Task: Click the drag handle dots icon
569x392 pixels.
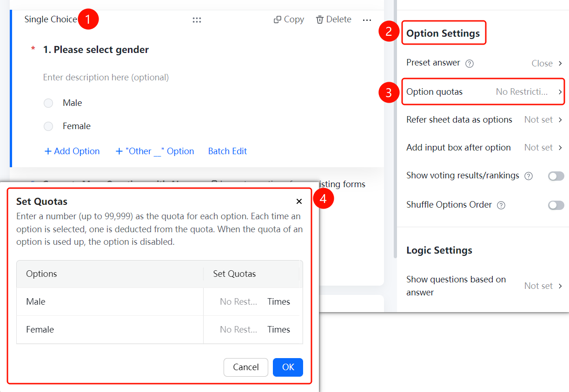Action: click(x=197, y=20)
